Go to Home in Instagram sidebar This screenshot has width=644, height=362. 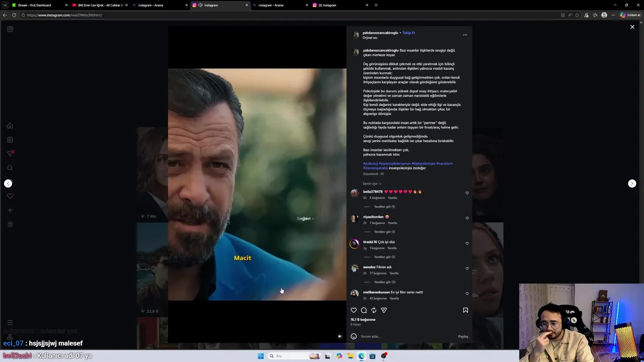point(10,126)
